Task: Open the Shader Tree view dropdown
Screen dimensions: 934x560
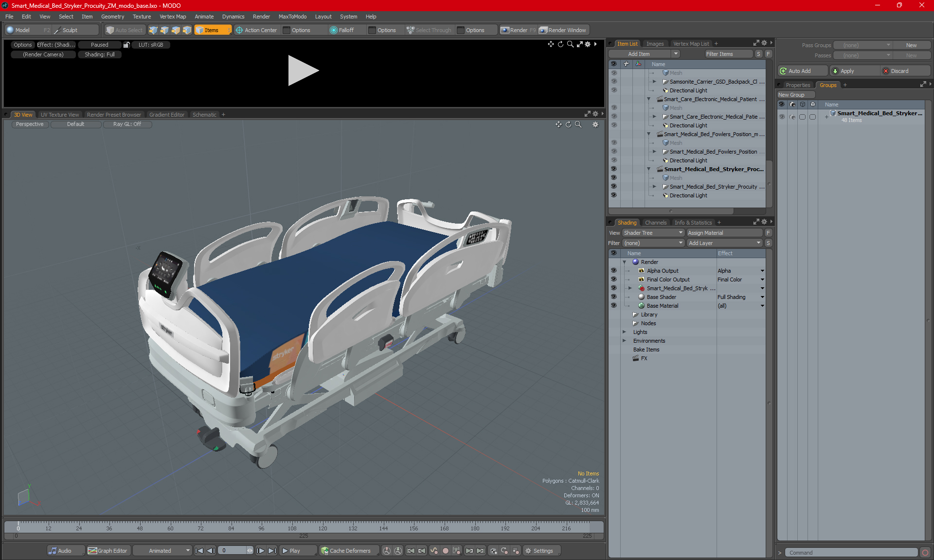Action: (x=653, y=233)
